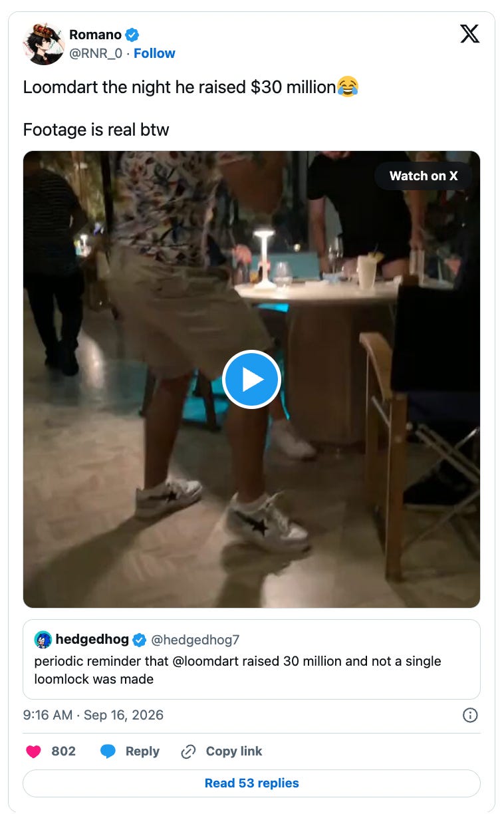Follow the @RNR_0 account

pos(154,53)
